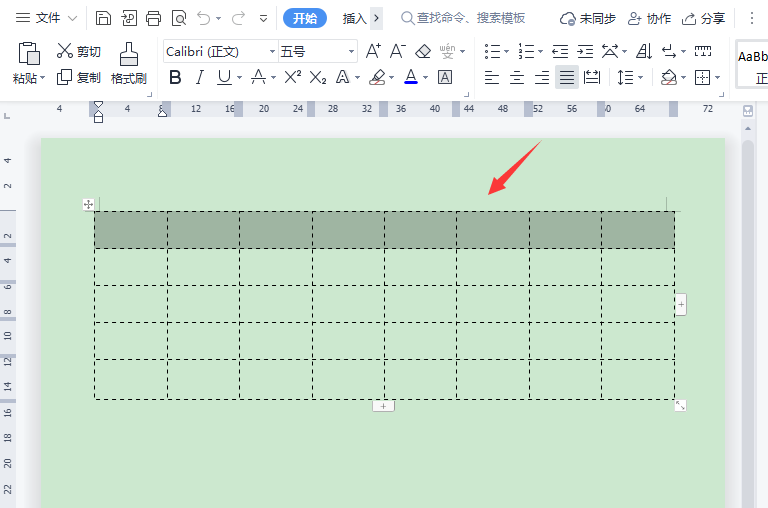768x508 pixels.
Task: Enable justified text alignment
Action: (567, 77)
